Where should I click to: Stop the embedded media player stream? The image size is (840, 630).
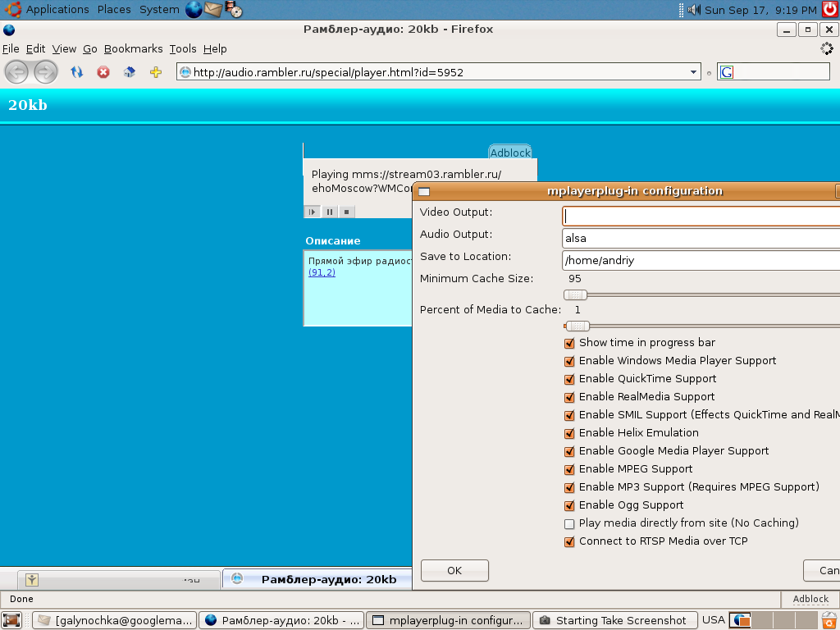347,212
